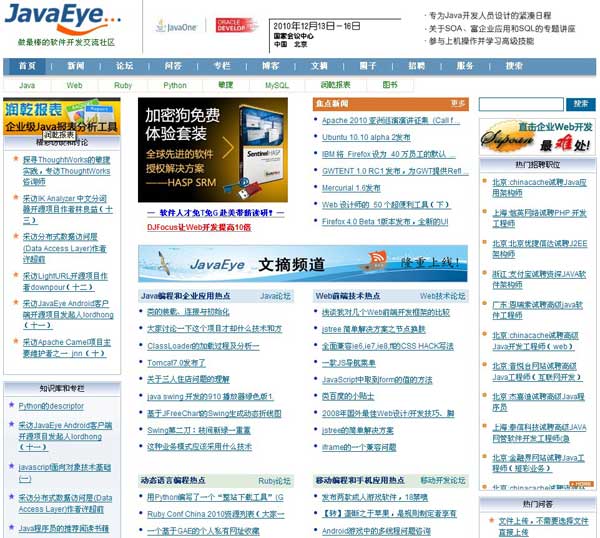Open the GWTENT 1.0 RC1 release link
The image size is (600, 538).
pos(395,171)
